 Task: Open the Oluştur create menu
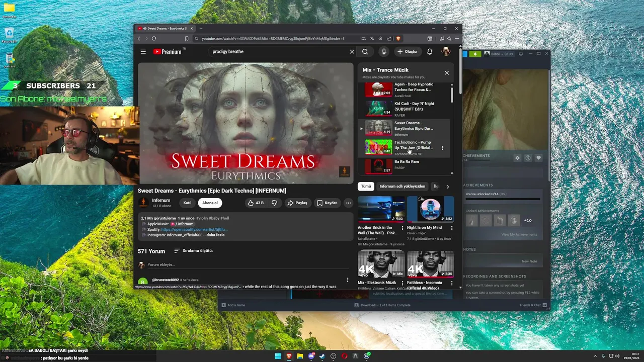click(408, 51)
